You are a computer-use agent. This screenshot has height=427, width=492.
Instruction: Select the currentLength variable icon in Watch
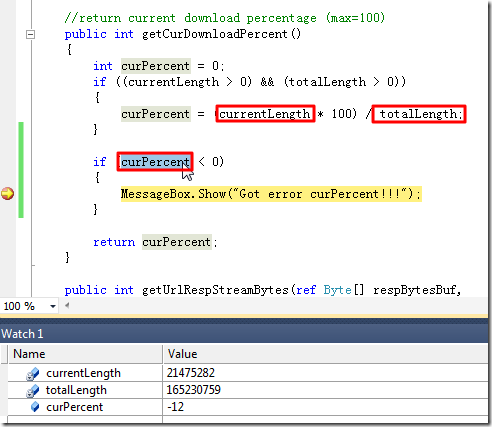33,374
